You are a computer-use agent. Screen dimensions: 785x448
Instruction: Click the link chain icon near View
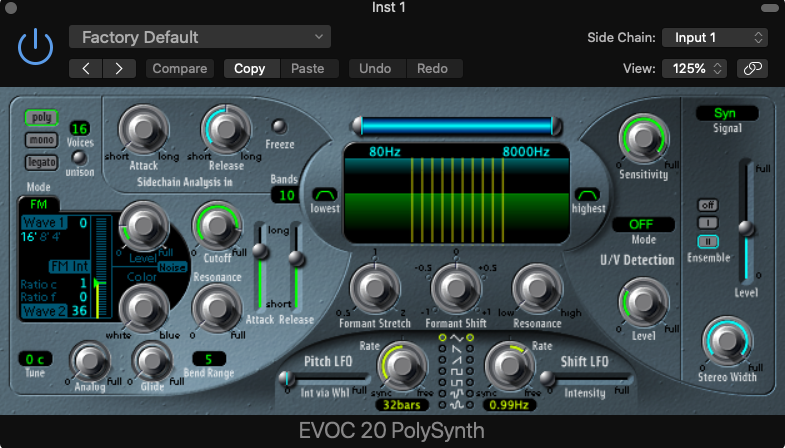click(x=752, y=69)
